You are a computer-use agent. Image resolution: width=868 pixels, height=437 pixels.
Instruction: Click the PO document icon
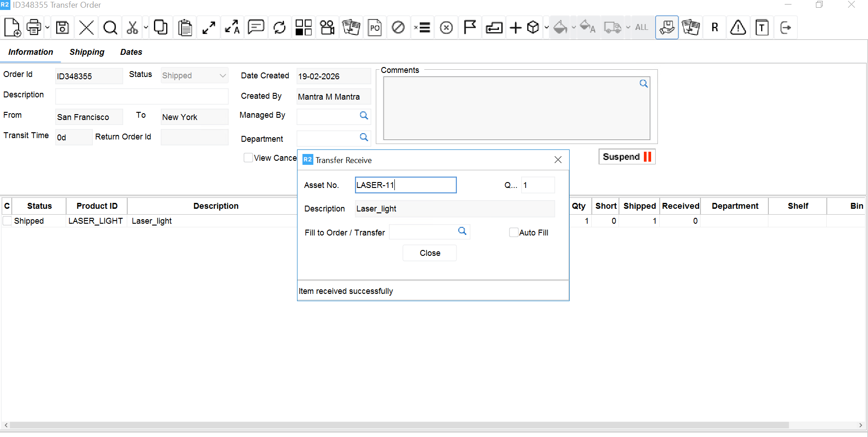374,28
